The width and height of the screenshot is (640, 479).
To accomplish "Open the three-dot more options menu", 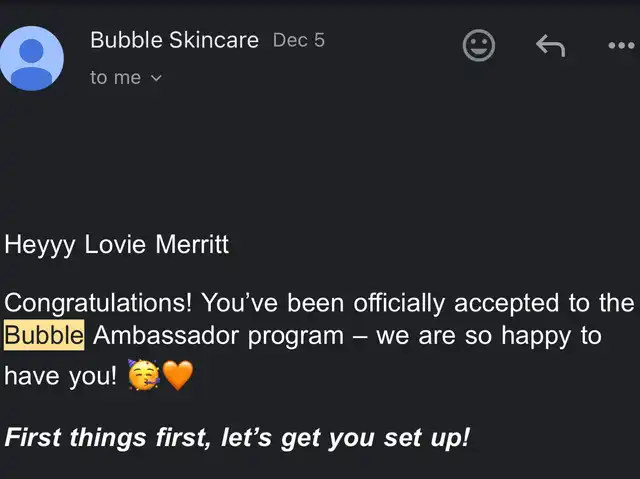I will [621, 45].
